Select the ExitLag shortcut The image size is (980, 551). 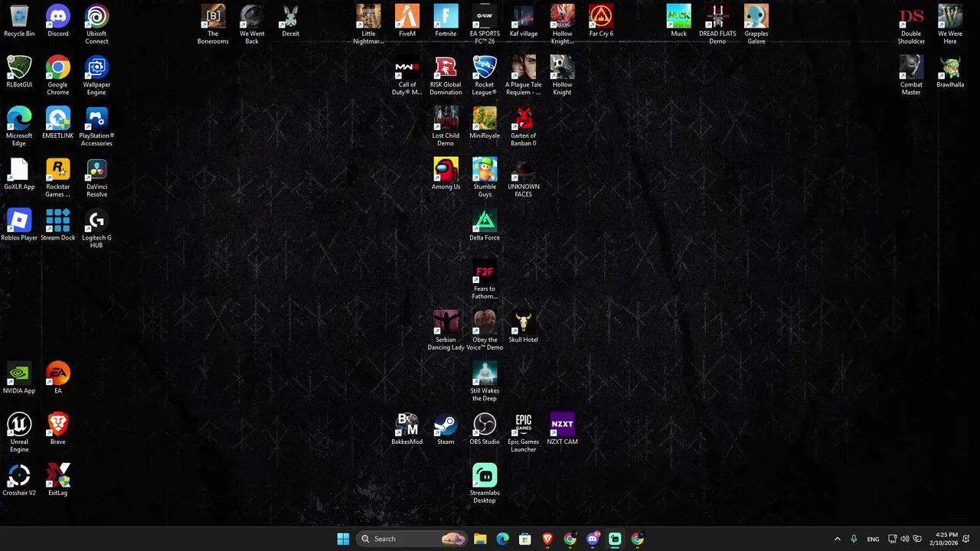(x=58, y=481)
